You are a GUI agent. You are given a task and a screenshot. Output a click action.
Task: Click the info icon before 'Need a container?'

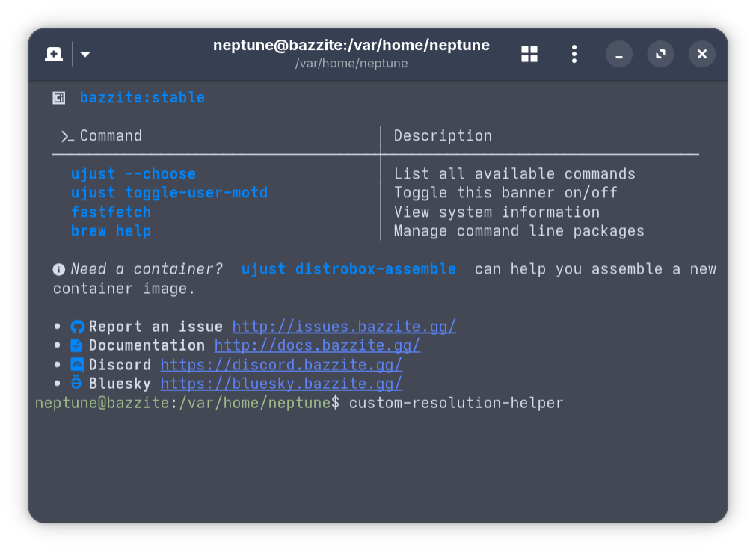tap(59, 269)
